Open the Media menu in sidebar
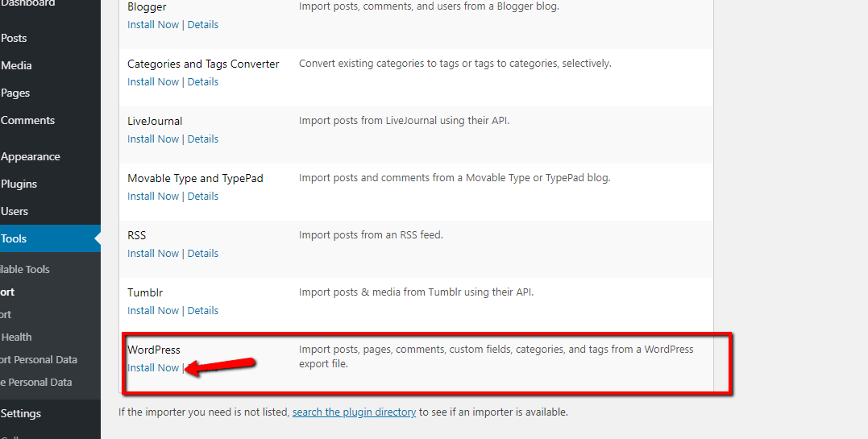The width and height of the screenshot is (868, 439). click(x=16, y=65)
